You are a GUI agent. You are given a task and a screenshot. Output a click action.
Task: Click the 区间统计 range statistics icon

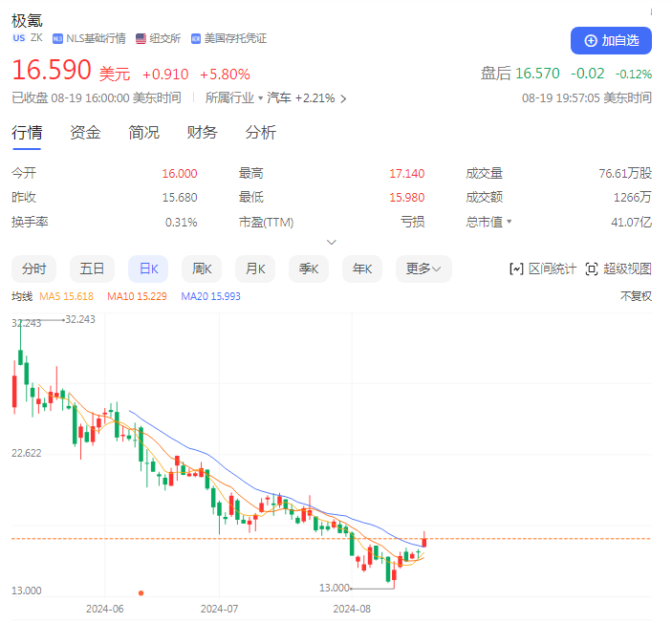[x=516, y=269]
